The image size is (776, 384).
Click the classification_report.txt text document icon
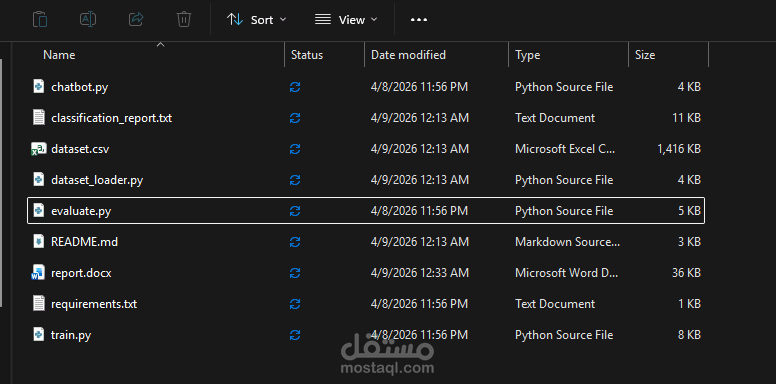(38, 118)
